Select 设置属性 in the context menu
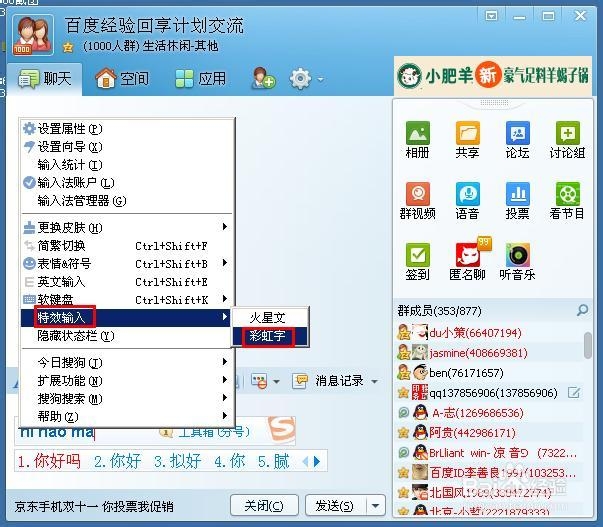Viewport: 603px width, 527px height. click(127, 128)
